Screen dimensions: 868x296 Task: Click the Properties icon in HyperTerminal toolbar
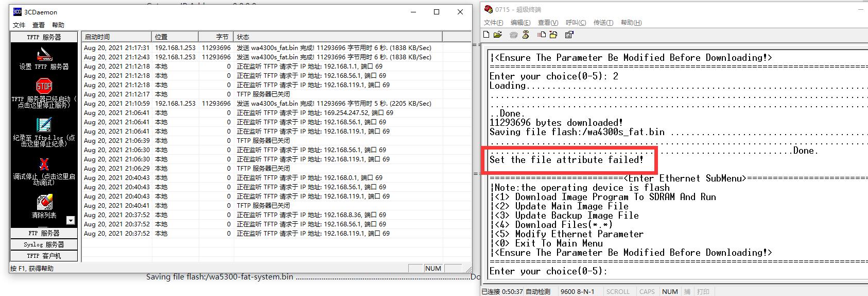tap(569, 35)
